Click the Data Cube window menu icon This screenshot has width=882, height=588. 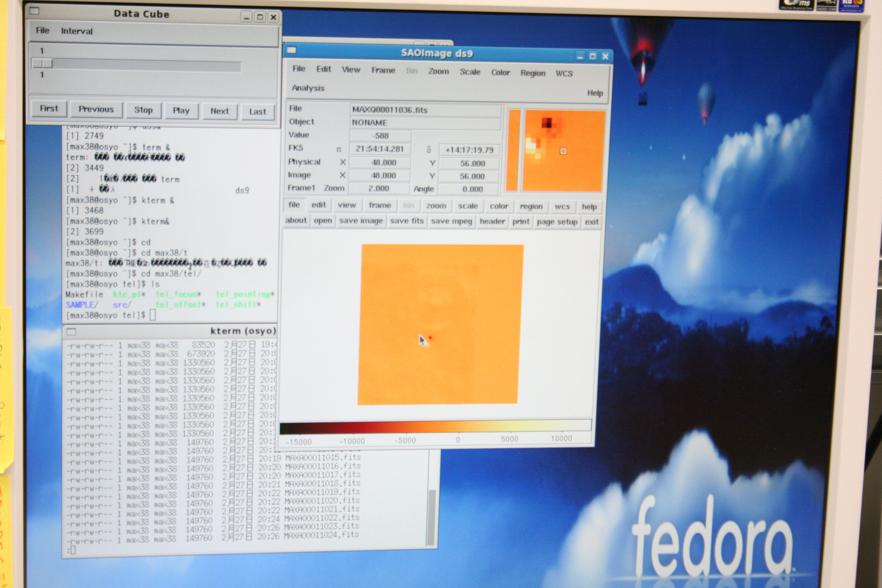click(34, 11)
